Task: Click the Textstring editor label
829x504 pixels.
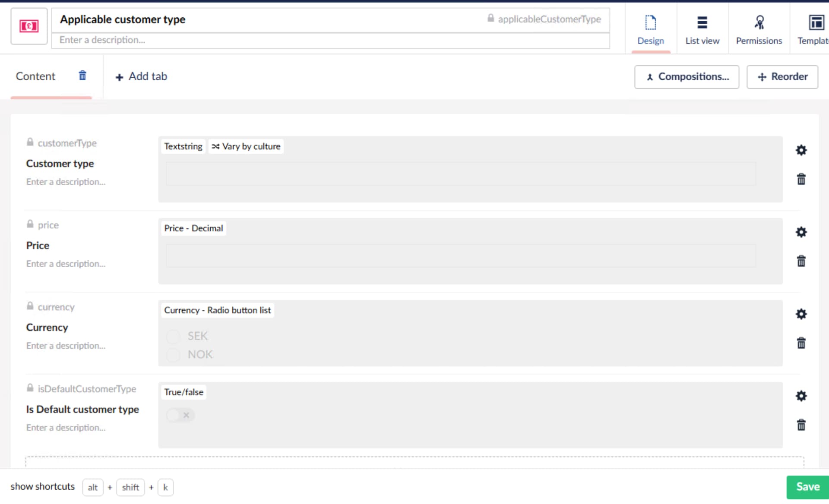Action: coord(183,146)
